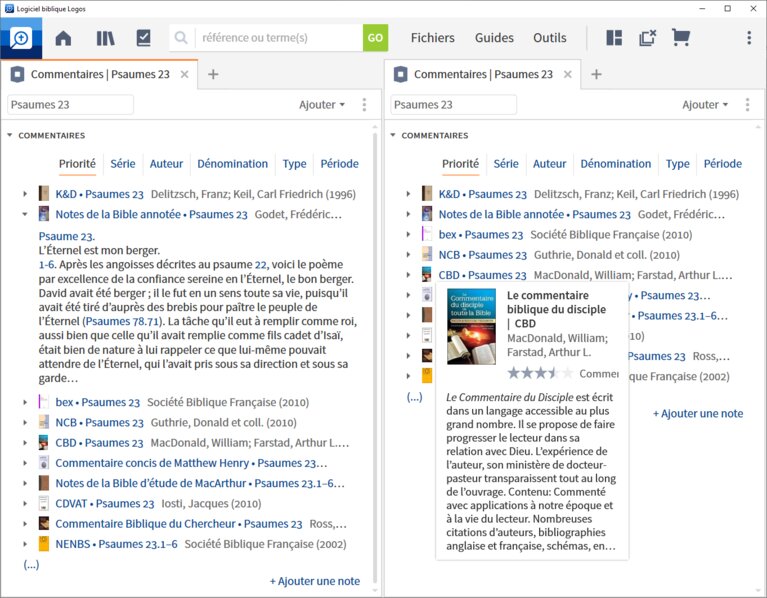This screenshot has width=767, height=598.
Task: Collapse COMMENTAIRES section in left pane
Action: tap(9, 135)
